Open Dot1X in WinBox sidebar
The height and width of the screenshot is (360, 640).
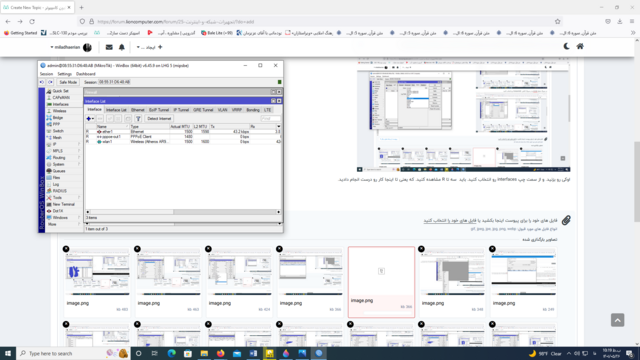[x=58, y=211]
